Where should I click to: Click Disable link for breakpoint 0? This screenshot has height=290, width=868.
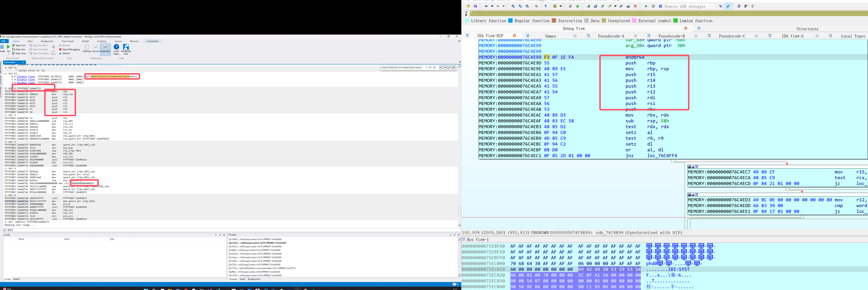click(22, 76)
